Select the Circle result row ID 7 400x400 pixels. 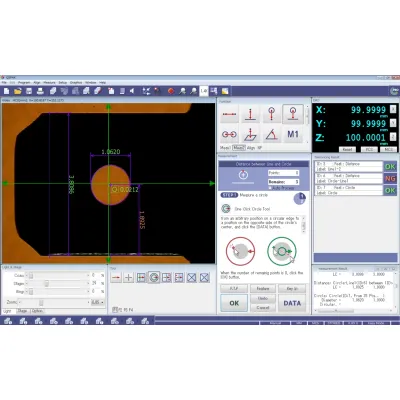[x=349, y=190]
